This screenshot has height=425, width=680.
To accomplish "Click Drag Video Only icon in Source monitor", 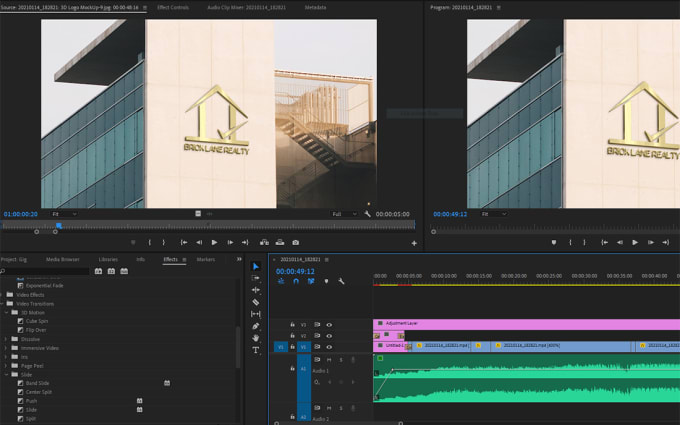I will point(198,214).
